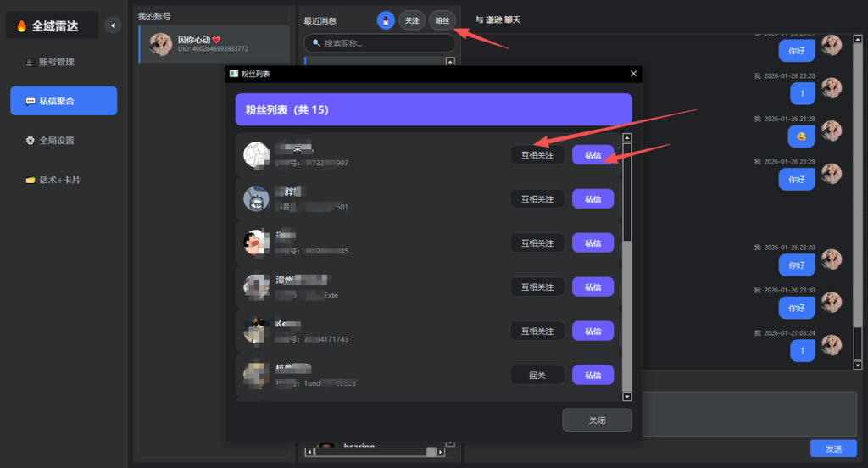Open the 粉丝 list button
The image size is (868, 468).
442,20
